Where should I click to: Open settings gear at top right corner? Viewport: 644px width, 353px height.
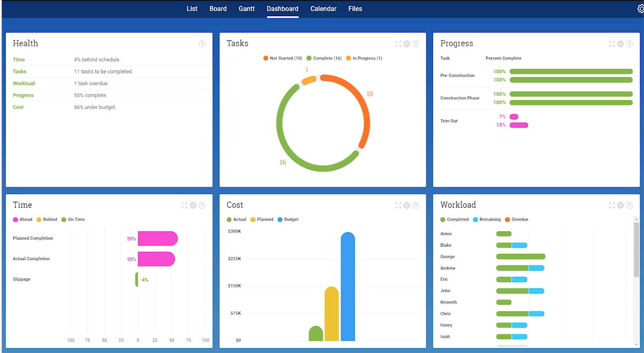[x=640, y=8]
